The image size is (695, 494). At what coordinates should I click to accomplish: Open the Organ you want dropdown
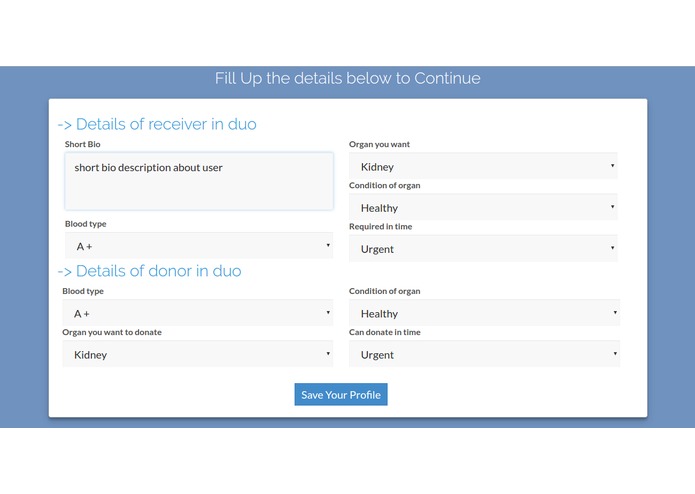[483, 166]
